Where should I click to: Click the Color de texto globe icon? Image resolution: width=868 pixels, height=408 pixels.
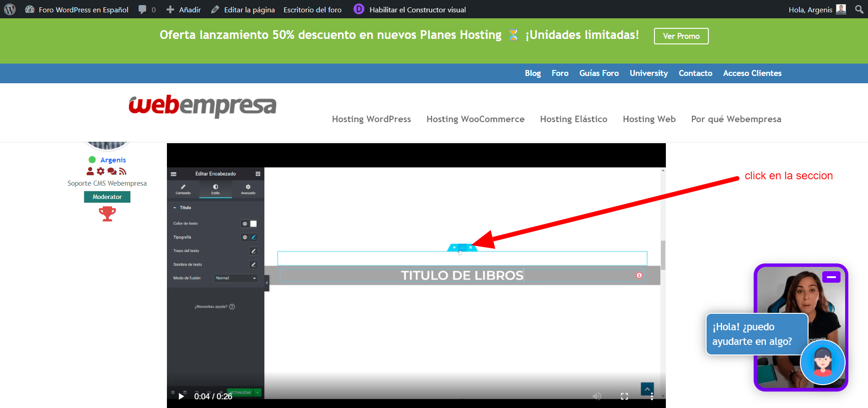[245, 224]
